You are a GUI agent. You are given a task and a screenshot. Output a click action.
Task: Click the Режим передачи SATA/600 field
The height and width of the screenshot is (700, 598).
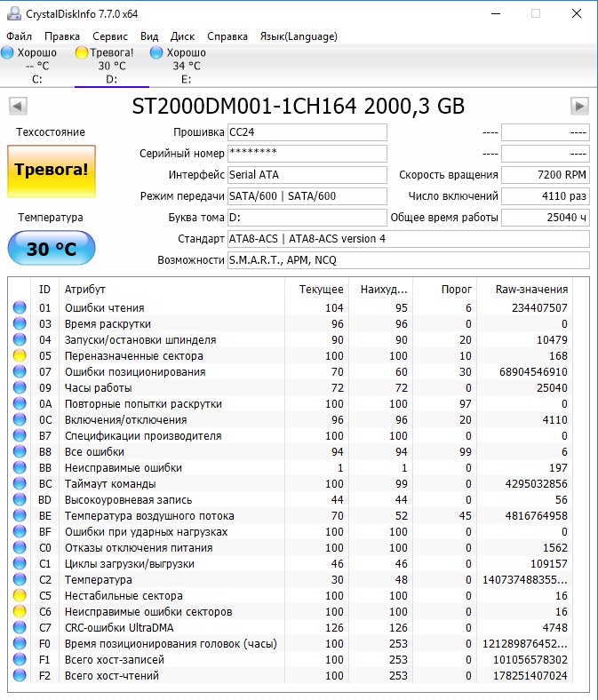[x=307, y=196]
